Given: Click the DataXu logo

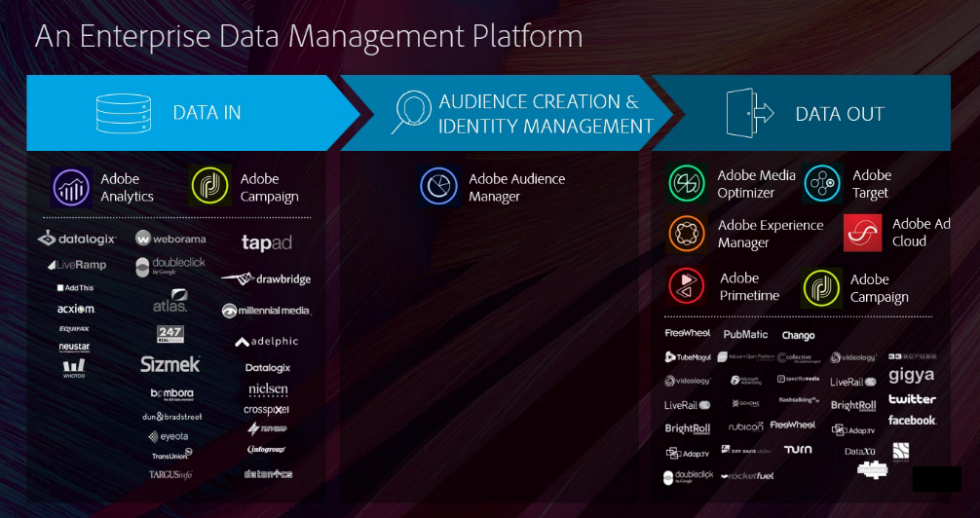Looking at the screenshot, I should (x=860, y=451).
